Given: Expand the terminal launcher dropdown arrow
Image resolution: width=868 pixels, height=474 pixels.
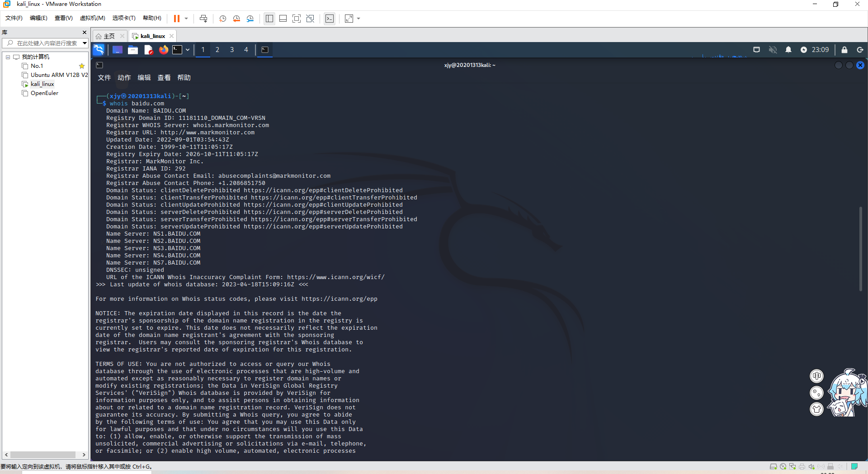Looking at the screenshot, I should pos(188,50).
